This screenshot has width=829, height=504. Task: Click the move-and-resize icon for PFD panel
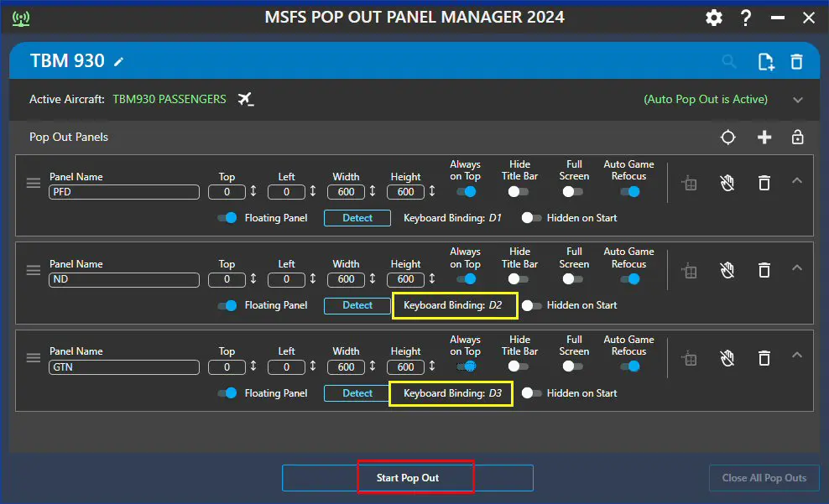coord(689,184)
